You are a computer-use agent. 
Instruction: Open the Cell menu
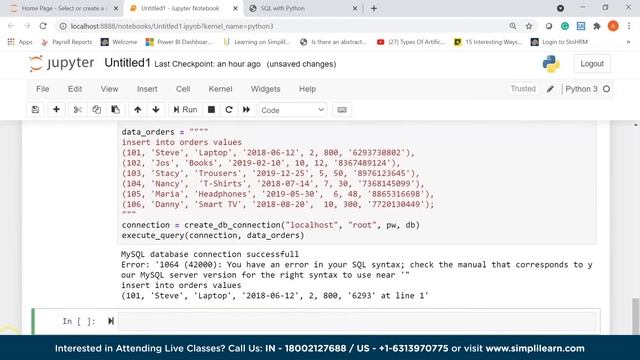click(x=183, y=89)
